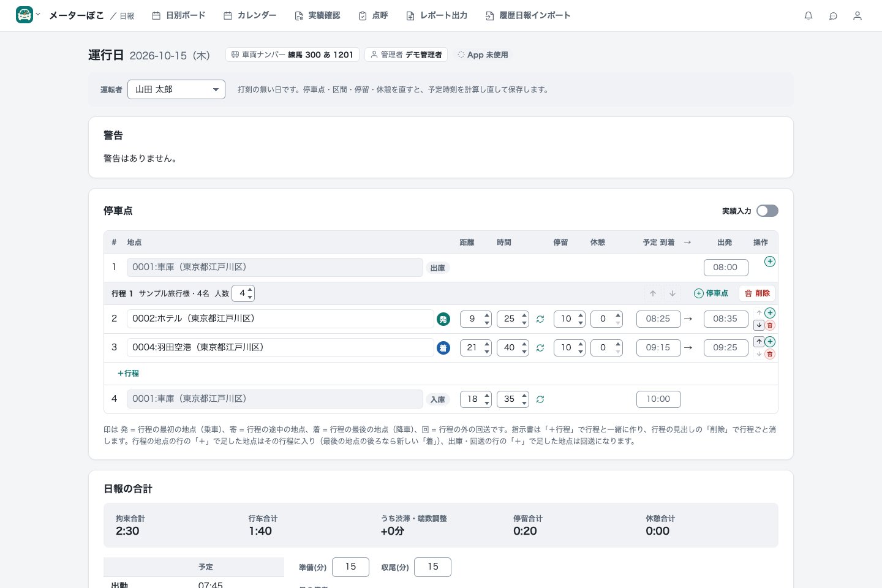The image size is (882, 588).
Task: Expand the app switcher chevron beside logo
Action: click(x=38, y=14)
